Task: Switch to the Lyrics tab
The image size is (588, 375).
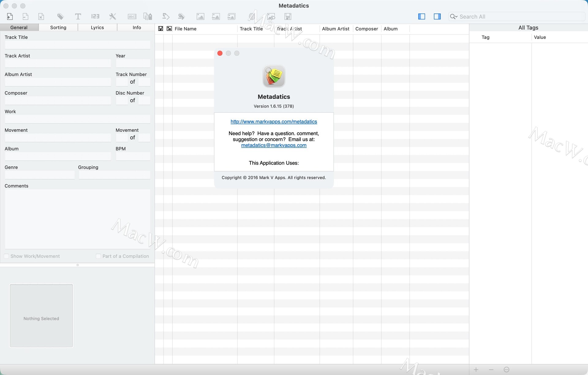Action: (97, 28)
